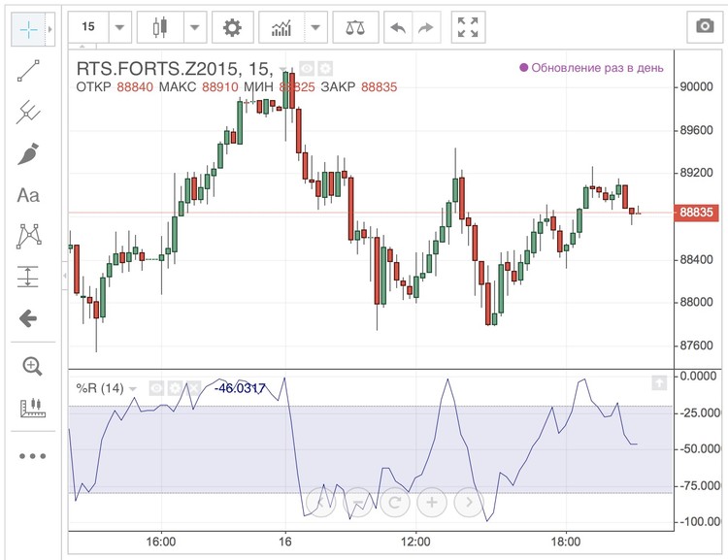Click the 90000 price axis label

pyautogui.click(x=696, y=86)
